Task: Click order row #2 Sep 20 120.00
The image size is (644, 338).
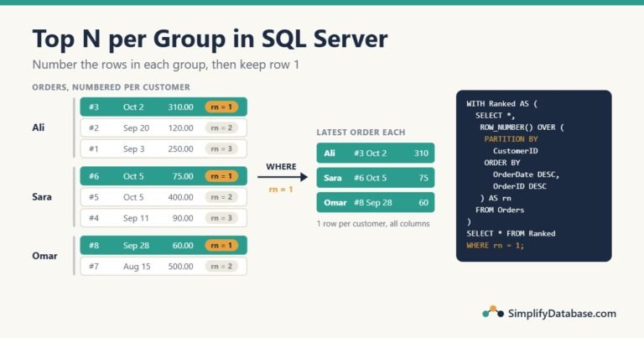Action: point(164,127)
